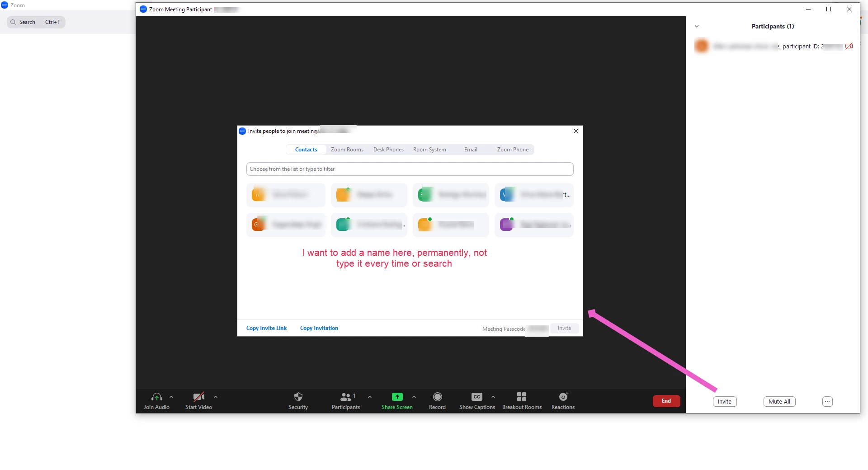868x470 pixels.
Task: Select the contact card with green F avatar
Action: 451,195
